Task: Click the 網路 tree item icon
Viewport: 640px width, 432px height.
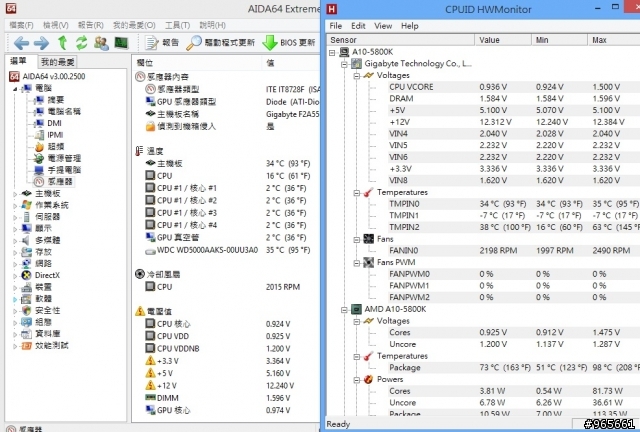Action: click(x=27, y=264)
